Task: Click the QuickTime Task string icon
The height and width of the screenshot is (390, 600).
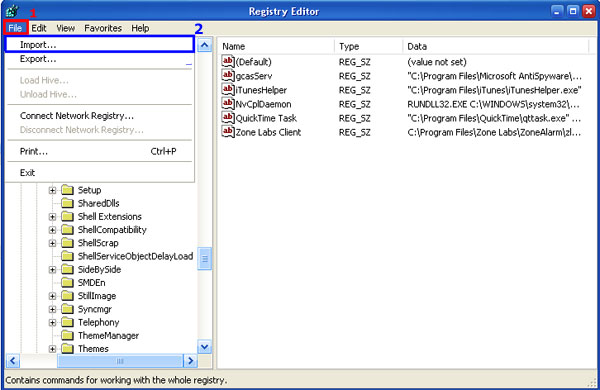Action: point(228,117)
